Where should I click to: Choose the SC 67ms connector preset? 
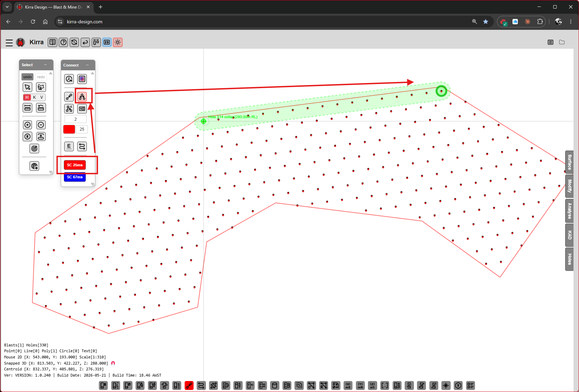point(75,177)
